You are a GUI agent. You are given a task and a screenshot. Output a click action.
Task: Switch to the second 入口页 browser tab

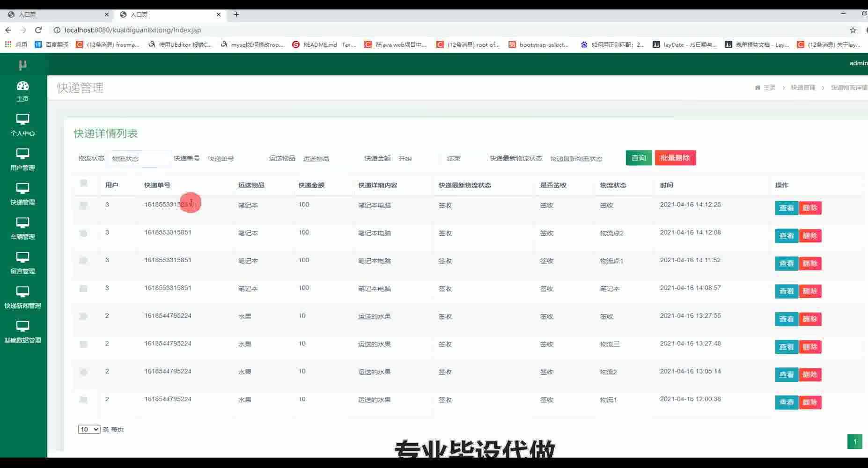pyautogui.click(x=169, y=15)
